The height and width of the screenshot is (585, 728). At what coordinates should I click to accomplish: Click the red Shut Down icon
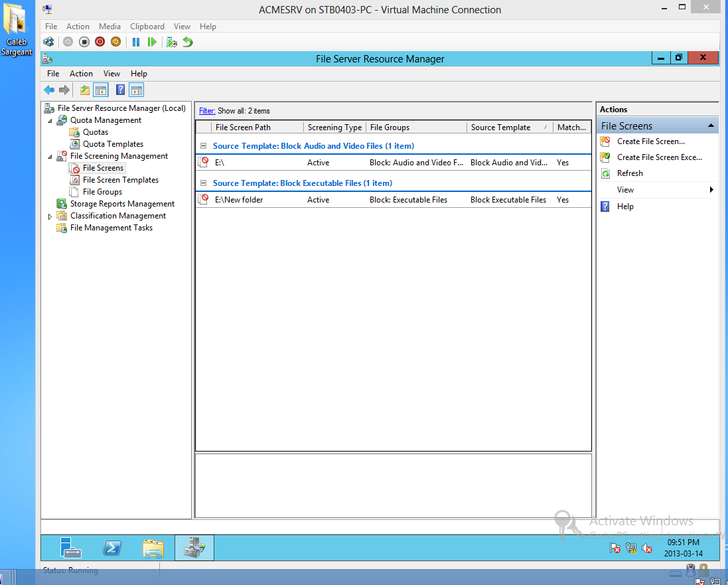pos(100,42)
